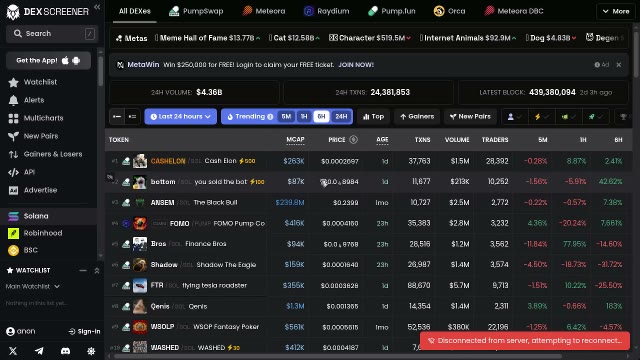The height and width of the screenshot is (360, 640).
Task: Click the Trending filter button
Action: pyautogui.click(x=249, y=117)
